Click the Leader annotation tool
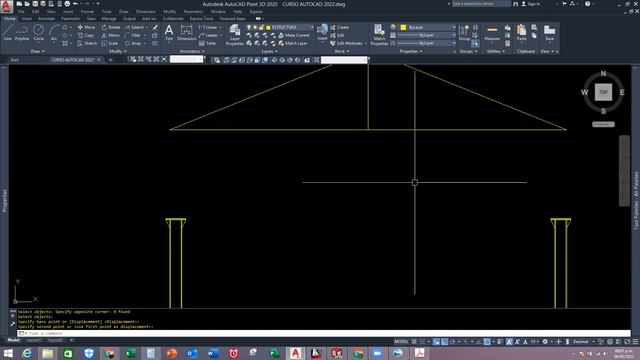This screenshot has height=360, width=640. (x=209, y=36)
